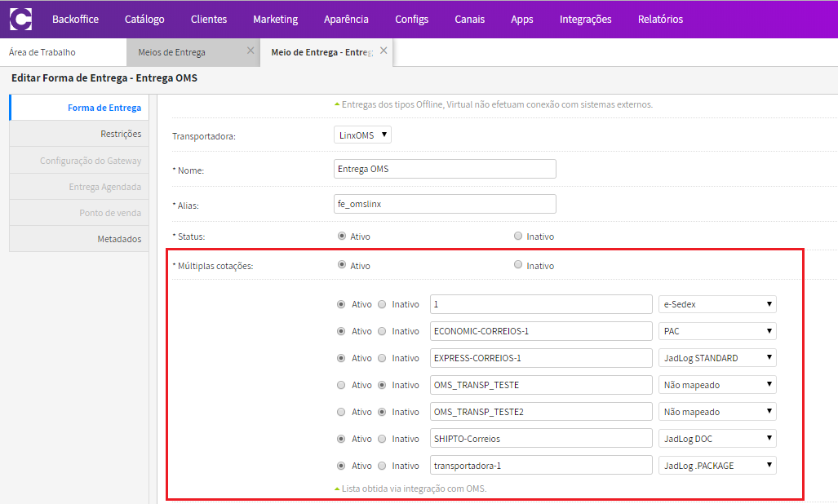The image size is (838, 504).
Task: Open the JadLog DOC dropdown
Action: (x=717, y=439)
